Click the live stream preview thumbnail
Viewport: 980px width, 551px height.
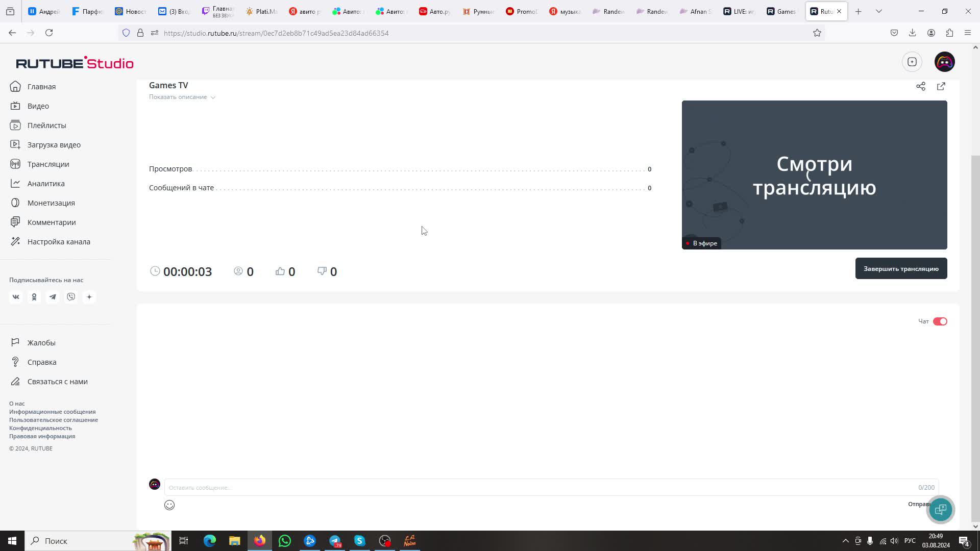click(x=814, y=175)
